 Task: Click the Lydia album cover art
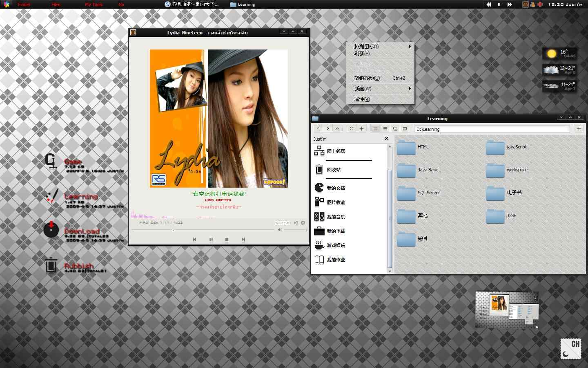coord(219,119)
